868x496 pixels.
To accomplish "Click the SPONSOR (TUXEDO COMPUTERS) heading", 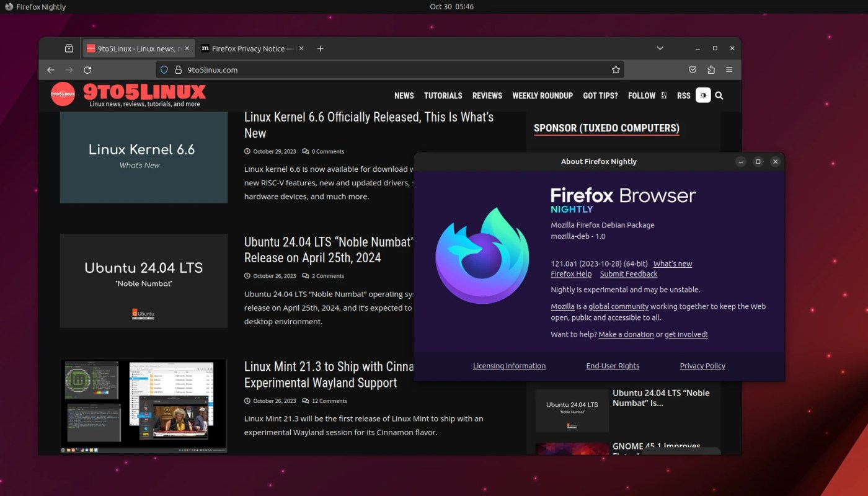I will pos(606,128).
